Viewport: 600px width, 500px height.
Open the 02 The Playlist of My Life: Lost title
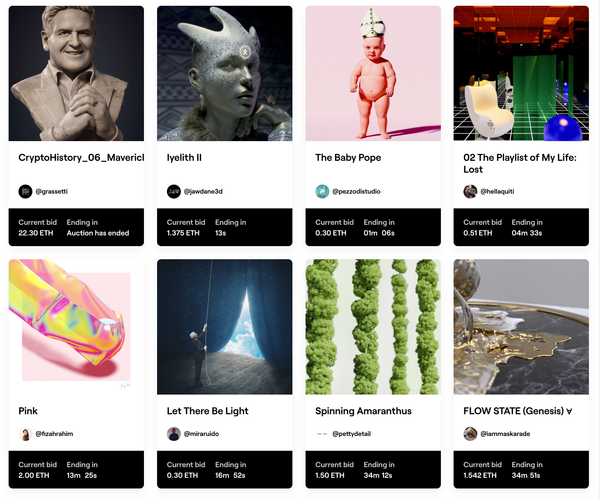[x=520, y=163]
